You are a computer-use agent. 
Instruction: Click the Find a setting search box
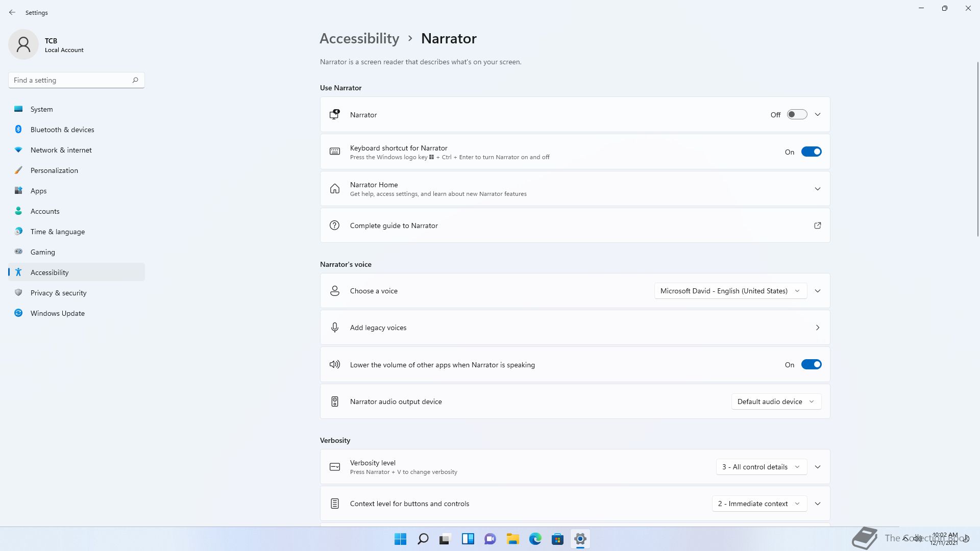tap(77, 80)
